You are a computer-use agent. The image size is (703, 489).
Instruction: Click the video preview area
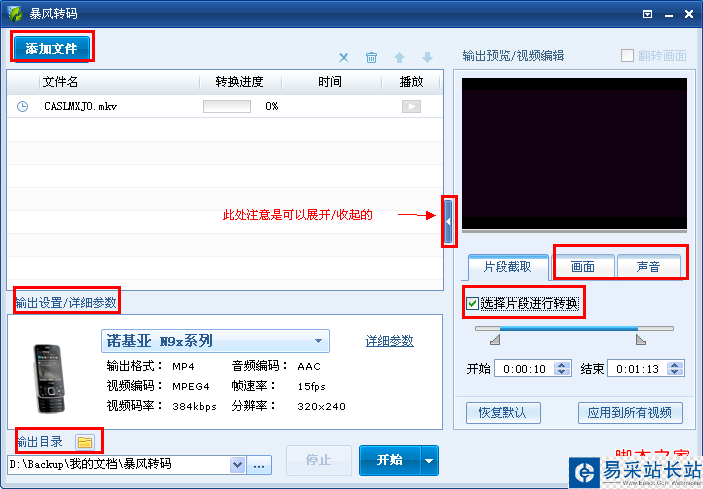point(574,153)
